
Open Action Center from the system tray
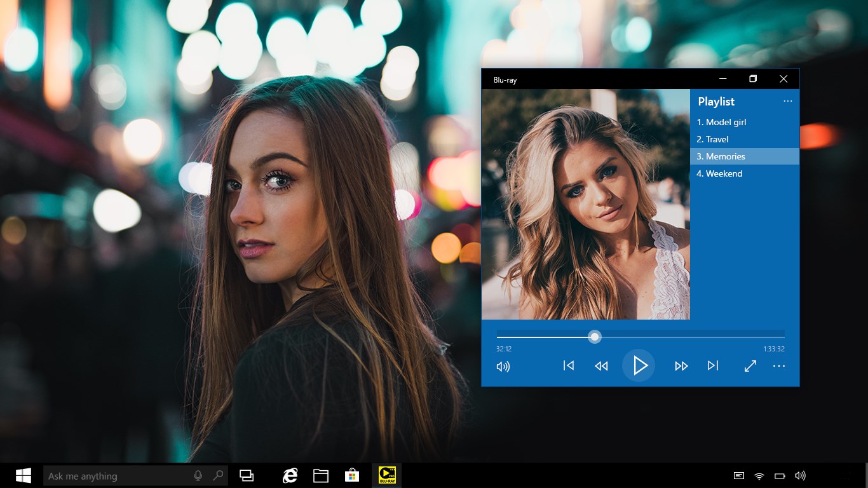(738, 475)
